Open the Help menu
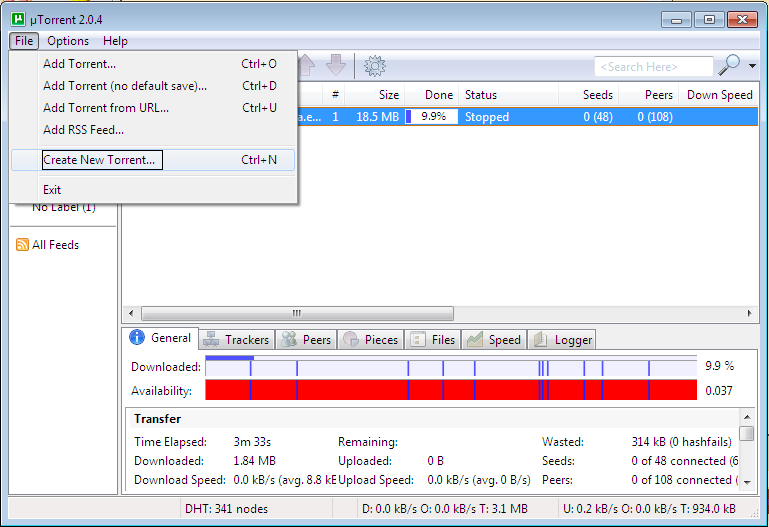769x527 pixels. click(x=115, y=41)
